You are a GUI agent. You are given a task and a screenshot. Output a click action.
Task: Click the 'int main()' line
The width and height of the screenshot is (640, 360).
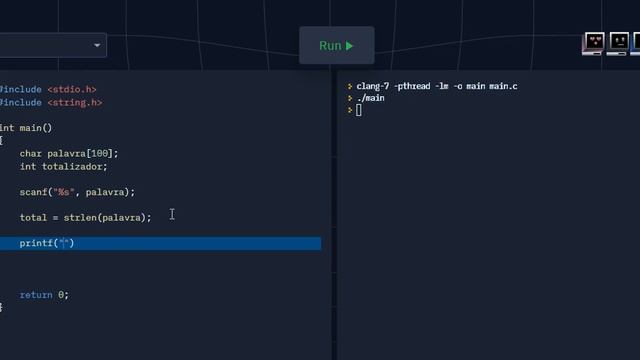(26, 128)
